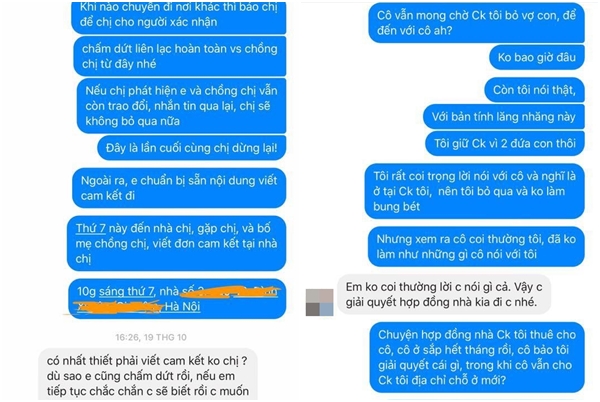This screenshot has width=600, height=402.
Task: Select the 'Nếu chị phát hiện e và chồng chị' bubble
Action: [x=181, y=106]
